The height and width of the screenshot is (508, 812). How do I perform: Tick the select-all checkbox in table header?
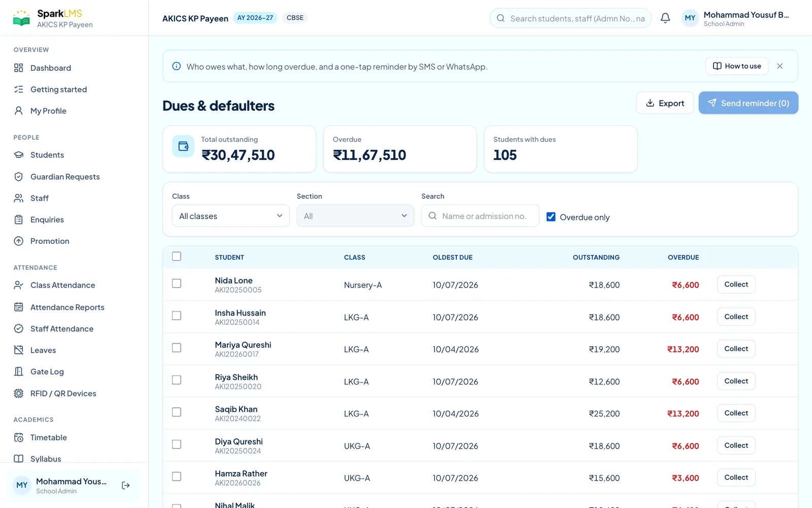tap(177, 257)
